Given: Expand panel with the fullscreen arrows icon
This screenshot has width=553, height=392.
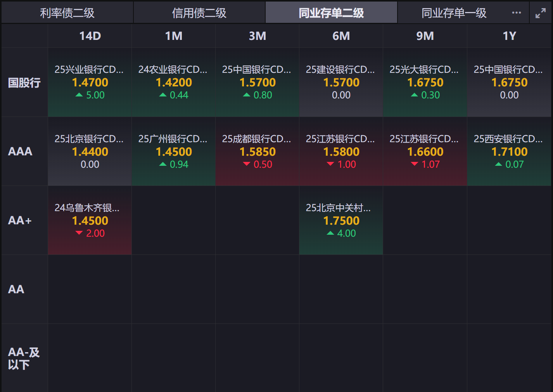Looking at the screenshot, I should [541, 13].
